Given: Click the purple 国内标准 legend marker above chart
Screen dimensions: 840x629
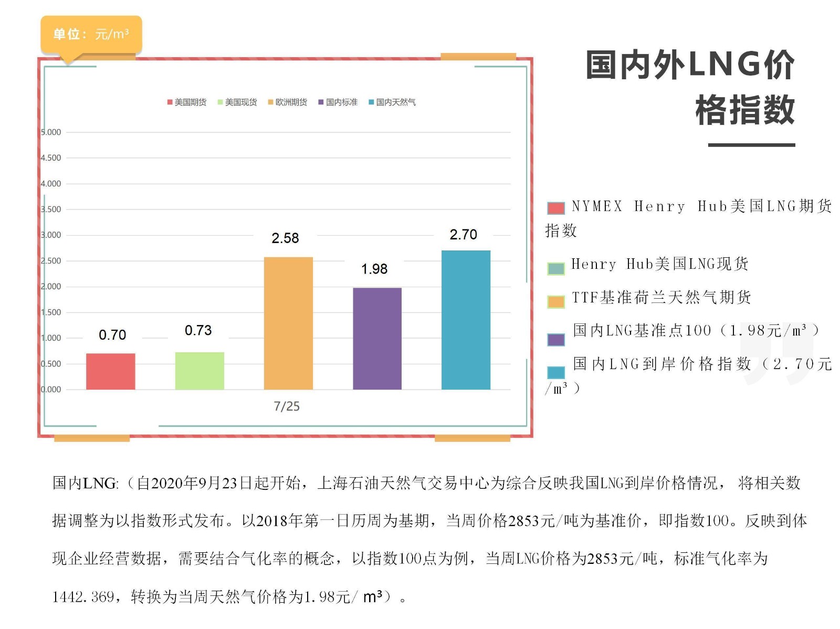Looking at the screenshot, I should (x=321, y=102).
